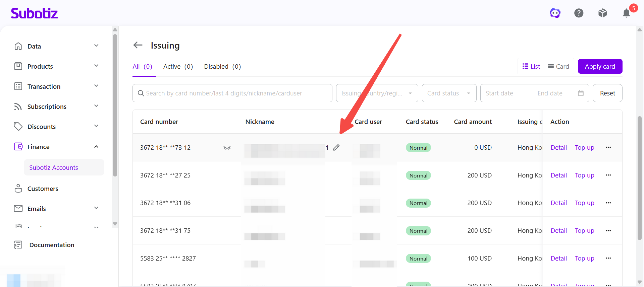Expand the Transaction menu chevron
This screenshot has height=287, width=644.
click(96, 86)
